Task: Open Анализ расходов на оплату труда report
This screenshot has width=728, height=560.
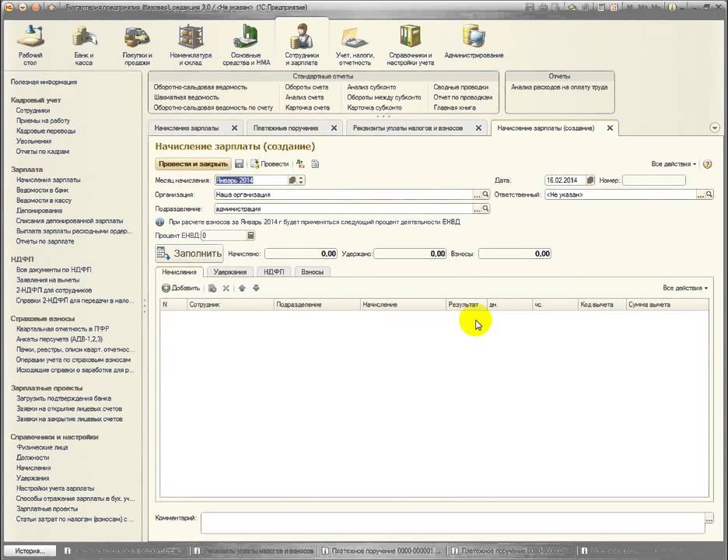Action: point(559,87)
